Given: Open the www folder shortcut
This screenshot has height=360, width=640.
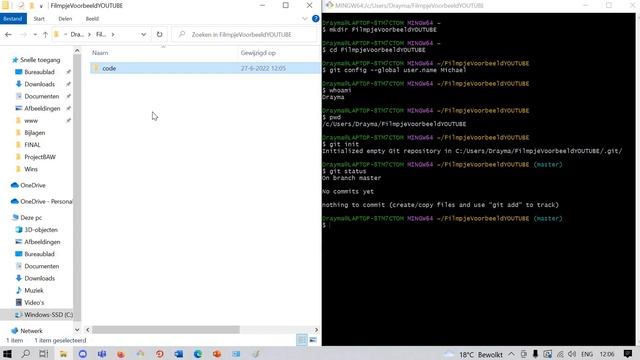Looking at the screenshot, I should click(31, 121).
